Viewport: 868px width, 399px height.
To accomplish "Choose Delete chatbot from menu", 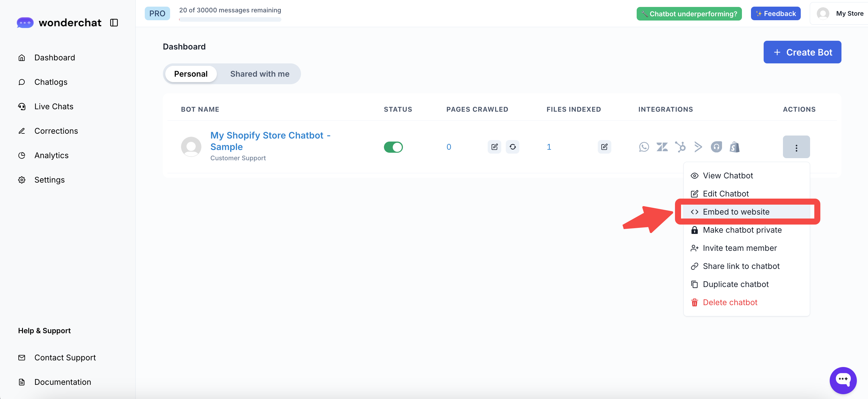I will pos(730,302).
